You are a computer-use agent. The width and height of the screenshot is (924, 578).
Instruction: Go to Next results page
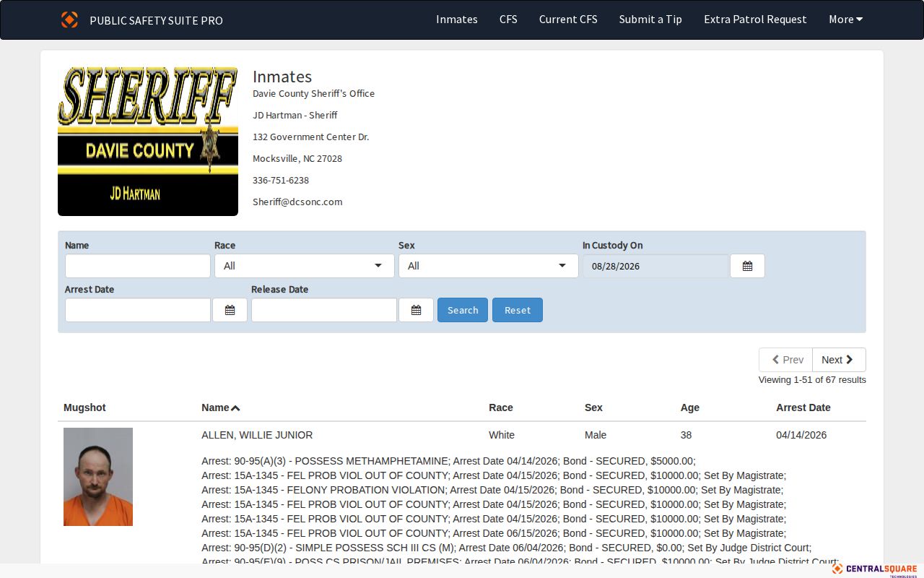[x=839, y=360]
